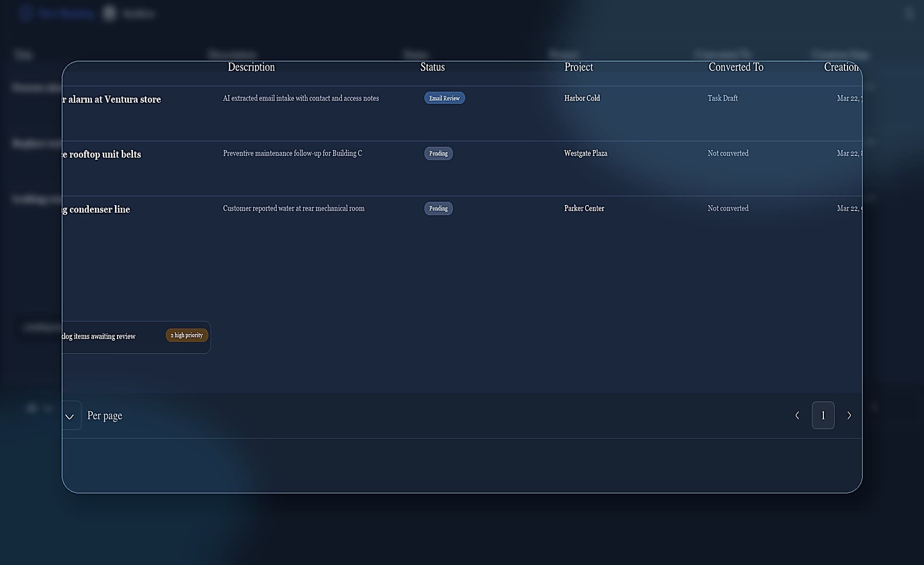The width and height of the screenshot is (924, 565).
Task: Select the Status column header
Action: pyautogui.click(x=432, y=67)
